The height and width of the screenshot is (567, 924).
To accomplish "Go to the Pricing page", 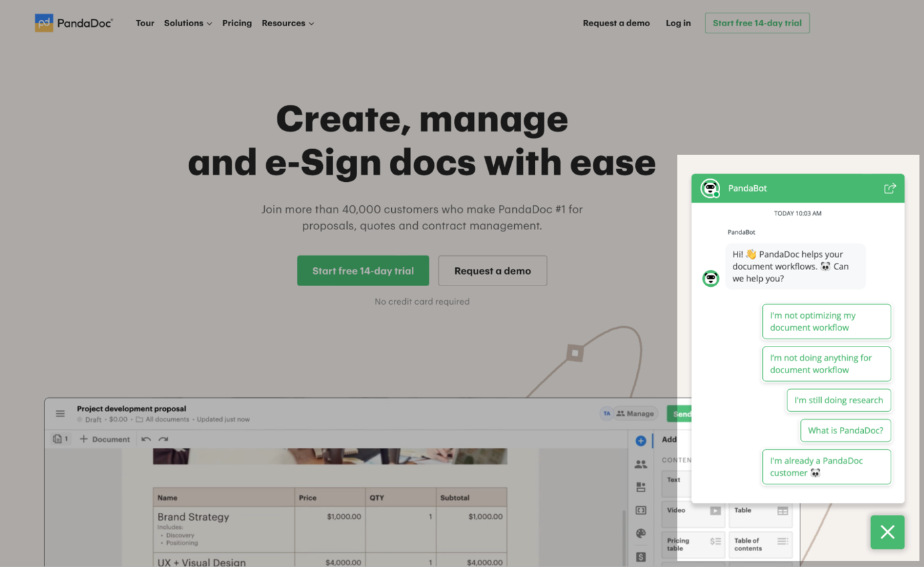I will [237, 23].
